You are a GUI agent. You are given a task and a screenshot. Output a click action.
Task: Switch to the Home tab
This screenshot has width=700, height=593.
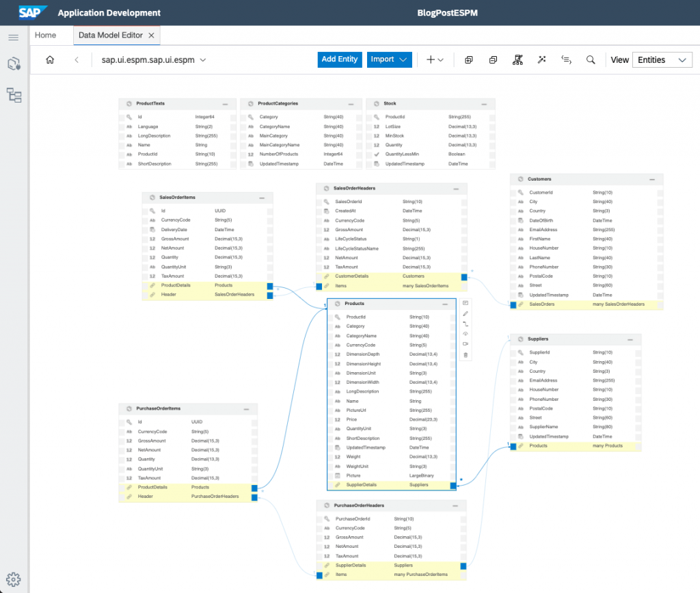[46, 36]
